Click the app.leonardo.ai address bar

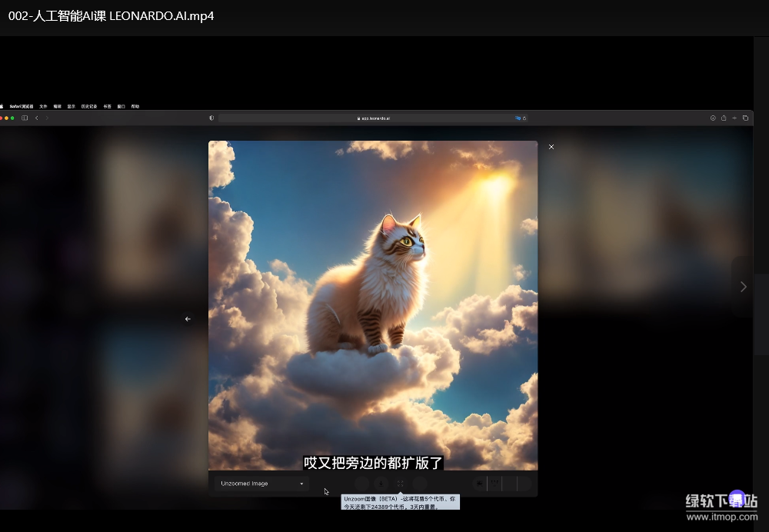tap(373, 118)
